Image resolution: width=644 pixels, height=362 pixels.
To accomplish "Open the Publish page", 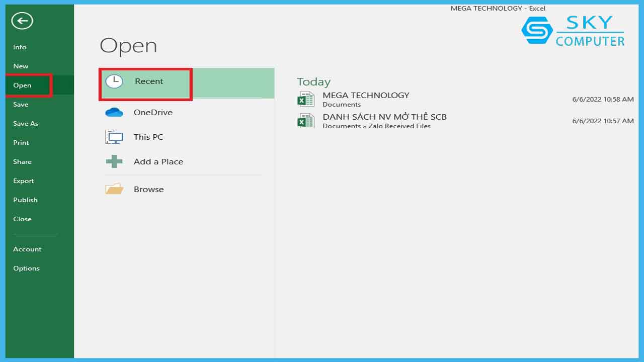I will [25, 200].
